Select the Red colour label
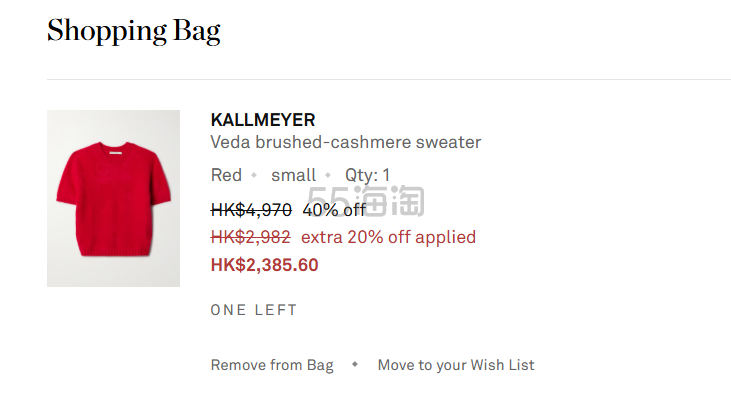 (x=226, y=175)
